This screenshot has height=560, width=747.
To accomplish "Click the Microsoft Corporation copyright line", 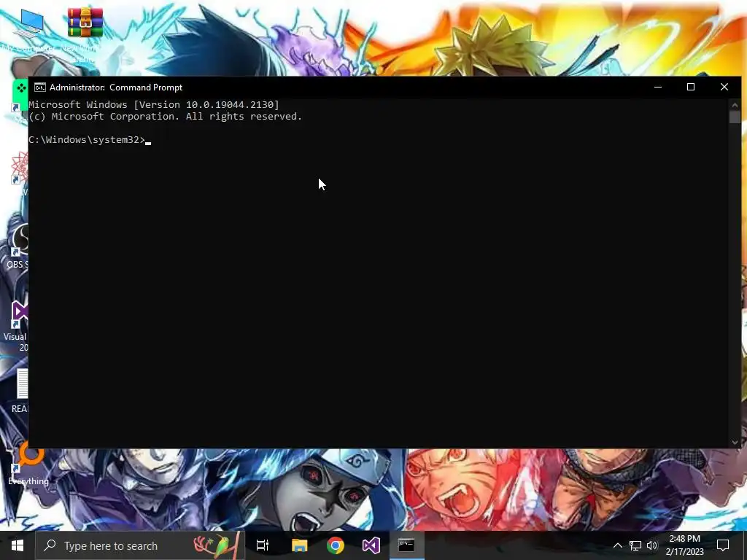I will tap(166, 117).
